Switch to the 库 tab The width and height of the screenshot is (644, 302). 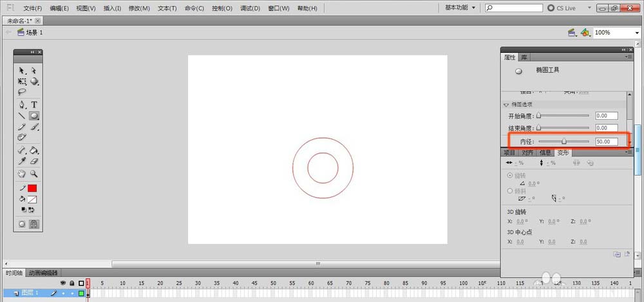pyautogui.click(x=524, y=57)
